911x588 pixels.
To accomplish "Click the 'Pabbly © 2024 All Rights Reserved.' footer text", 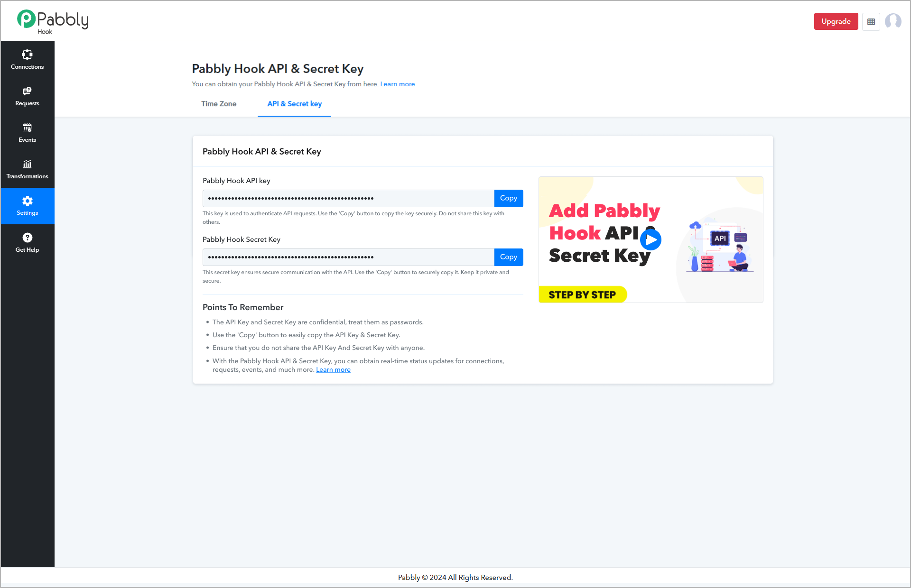I will tap(455, 578).
